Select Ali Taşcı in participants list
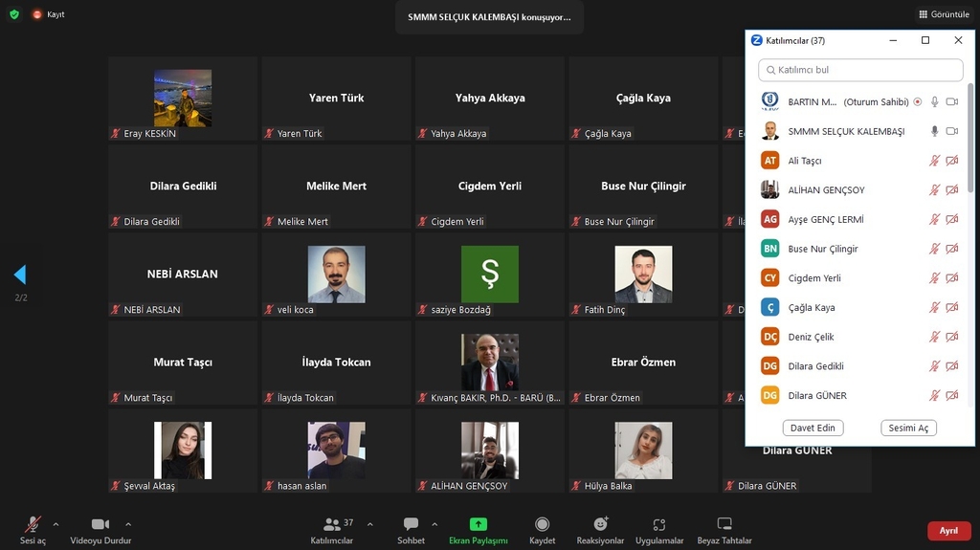The image size is (980, 550). tap(860, 160)
